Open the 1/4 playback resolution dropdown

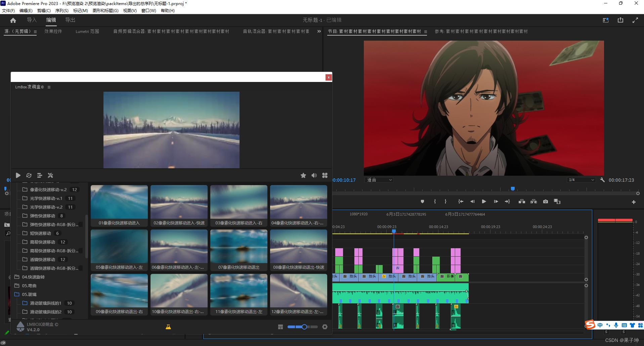pos(581,180)
